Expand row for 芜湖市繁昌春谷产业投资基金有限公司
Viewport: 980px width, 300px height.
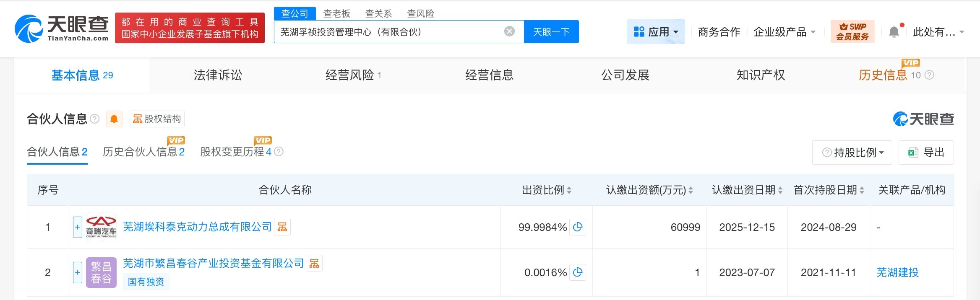77,272
